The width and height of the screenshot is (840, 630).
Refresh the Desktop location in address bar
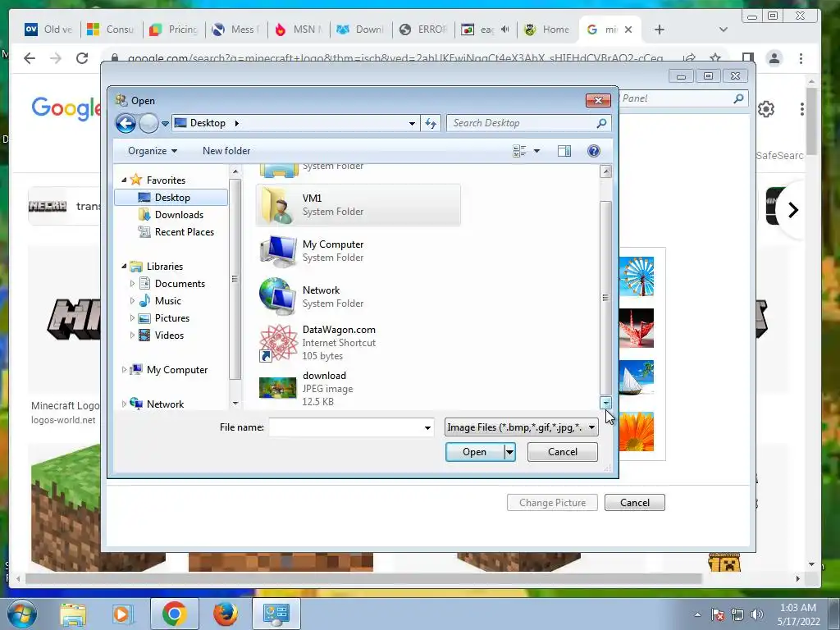tap(431, 124)
